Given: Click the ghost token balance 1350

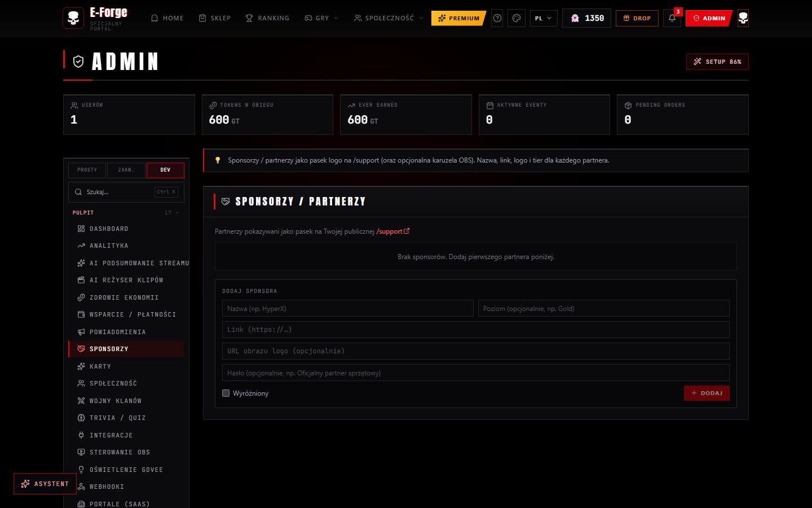Looking at the screenshot, I should click(x=587, y=18).
